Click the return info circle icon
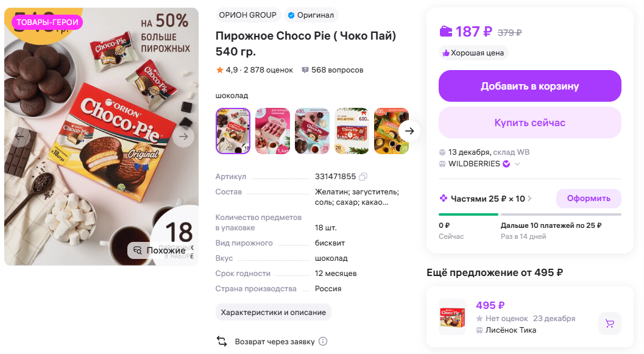This screenshot has width=644, height=354. click(x=323, y=342)
